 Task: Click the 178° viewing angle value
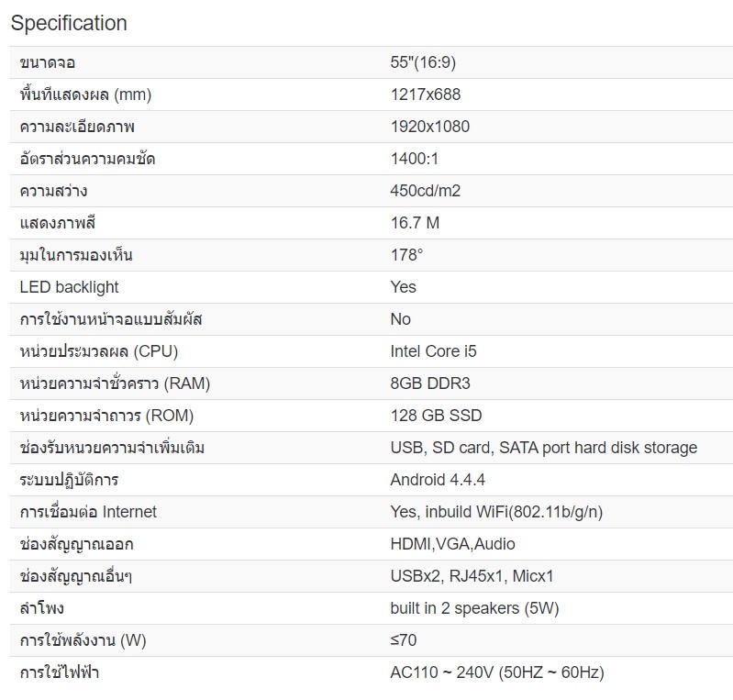(x=406, y=255)
